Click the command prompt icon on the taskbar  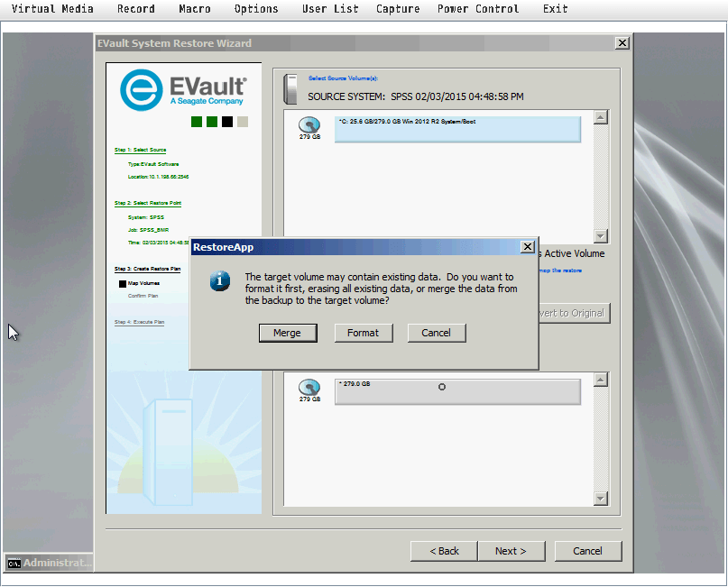tap(14, 564)
